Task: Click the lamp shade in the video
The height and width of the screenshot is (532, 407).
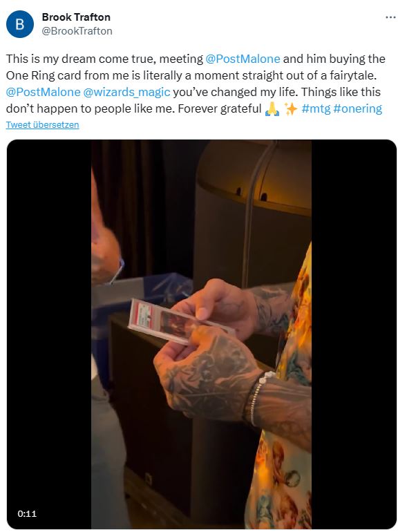Action: [254, 176]
